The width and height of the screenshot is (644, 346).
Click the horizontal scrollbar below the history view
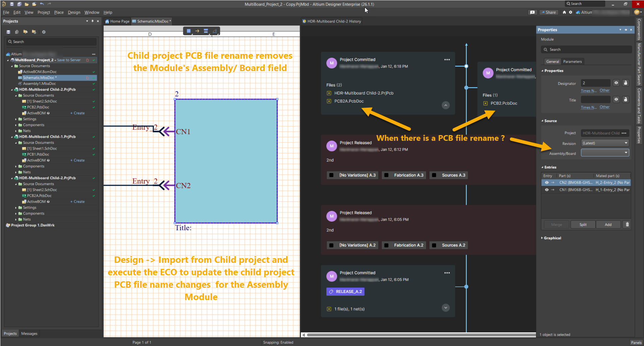tap(421, 335)
